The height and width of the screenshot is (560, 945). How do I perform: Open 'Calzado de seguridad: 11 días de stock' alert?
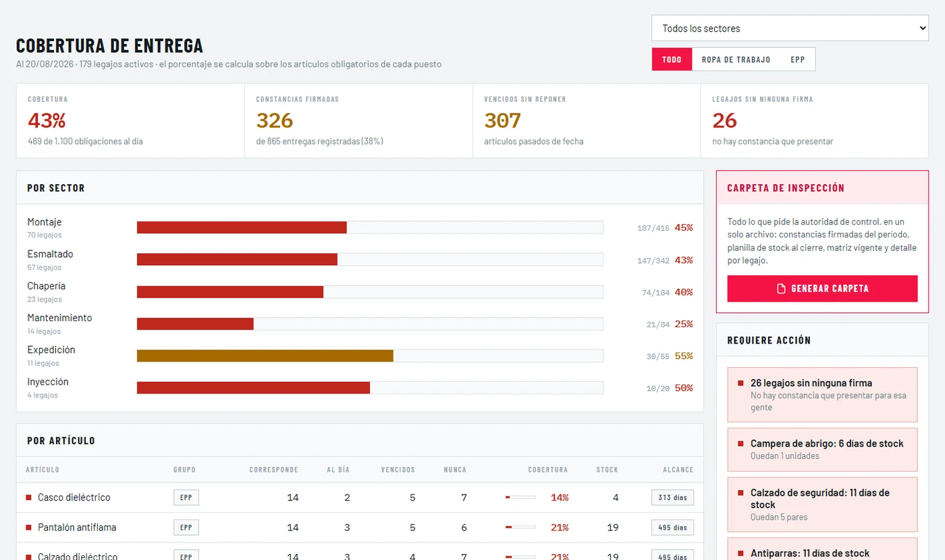pyautogui.click(x=822, y=505)
